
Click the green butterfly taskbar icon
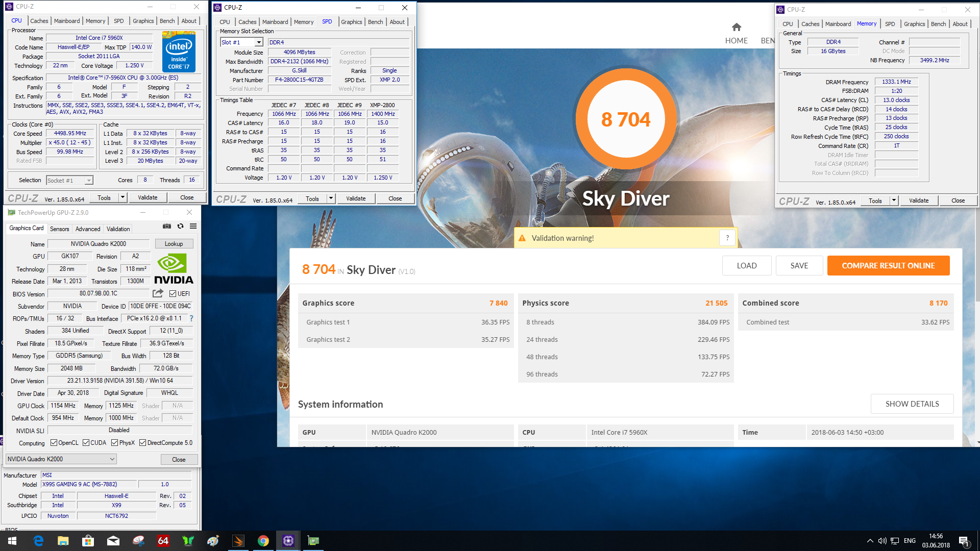[x=188, y=541]
